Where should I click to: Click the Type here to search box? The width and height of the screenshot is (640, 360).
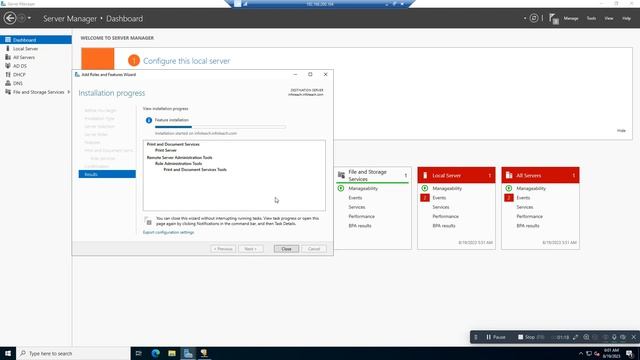[x=73, y=353]
